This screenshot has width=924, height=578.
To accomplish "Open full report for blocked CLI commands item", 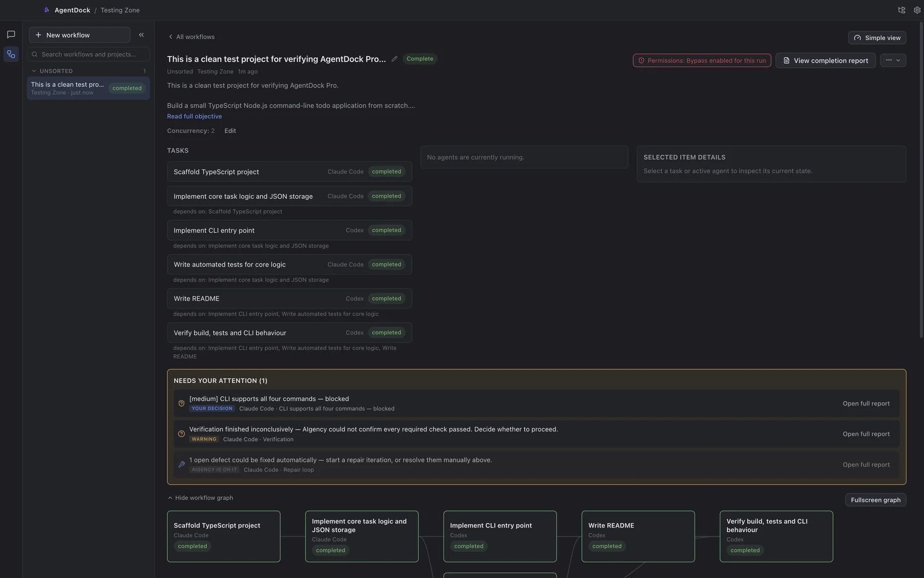I will [866, 403].
